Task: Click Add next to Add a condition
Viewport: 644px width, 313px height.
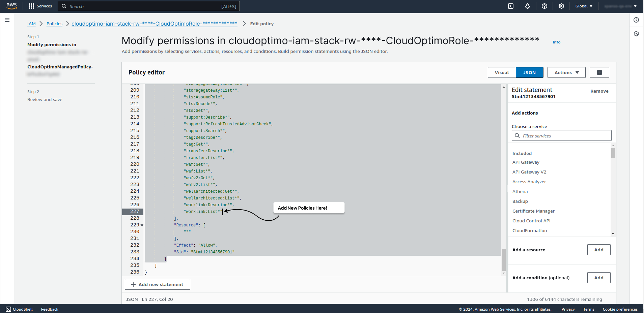Action: coord(599,278)
